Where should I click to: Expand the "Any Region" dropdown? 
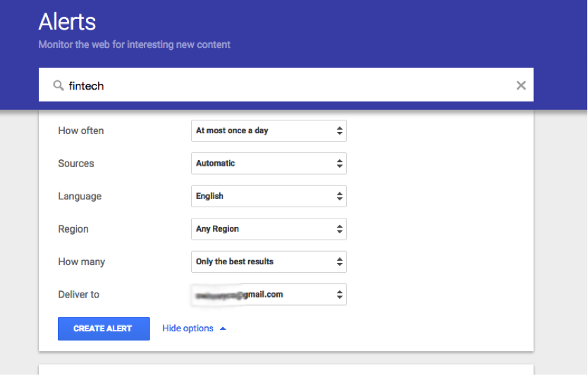(x=269, y=229)
